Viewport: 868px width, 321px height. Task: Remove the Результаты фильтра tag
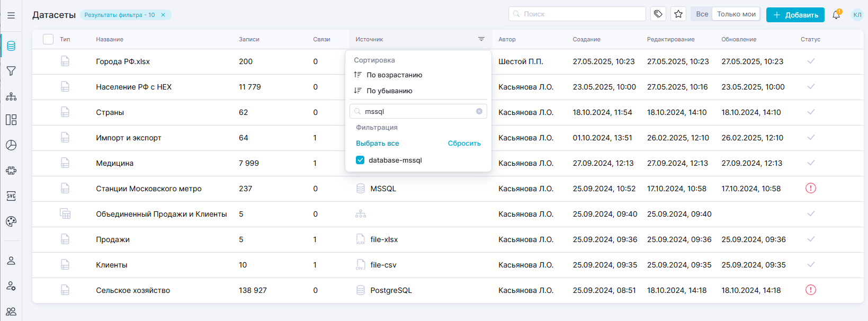163,15
